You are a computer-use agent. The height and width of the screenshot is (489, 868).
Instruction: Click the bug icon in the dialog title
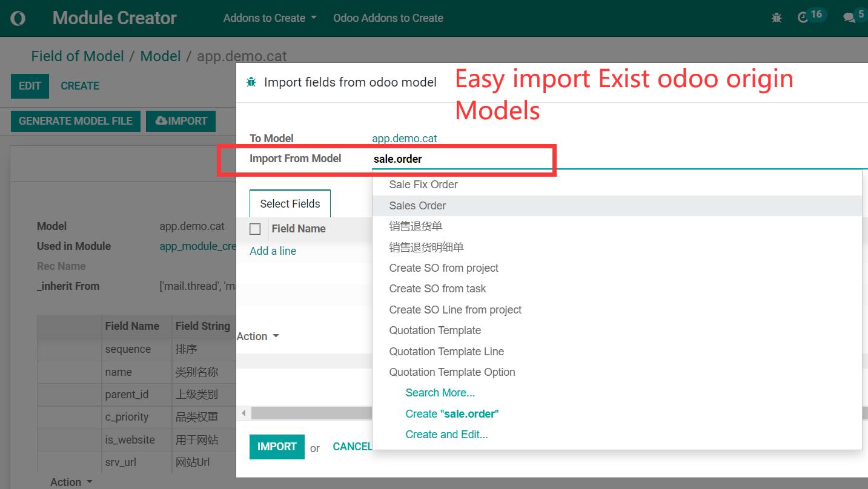tap(251, 82)
